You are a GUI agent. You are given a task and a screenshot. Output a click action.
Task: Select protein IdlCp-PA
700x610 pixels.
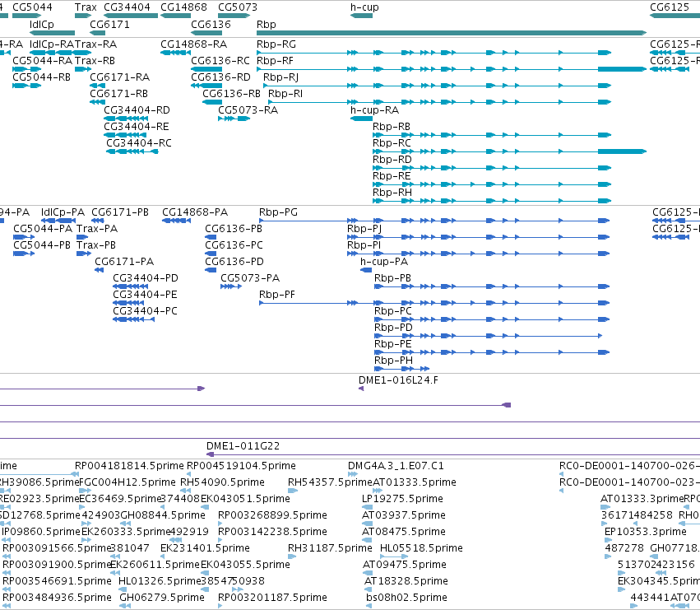tap(63, 212)
